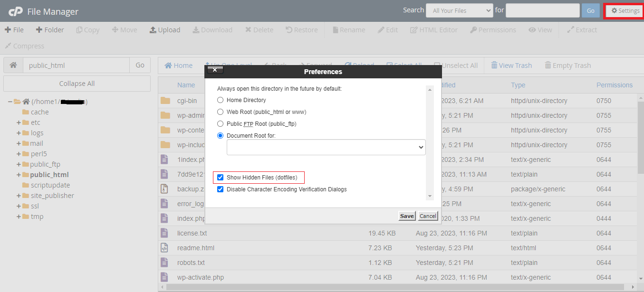Image resolution: width=644 pixels, height=292 pixels.
Task: Click the directory path input showing public_html
Action: [76, 65]
